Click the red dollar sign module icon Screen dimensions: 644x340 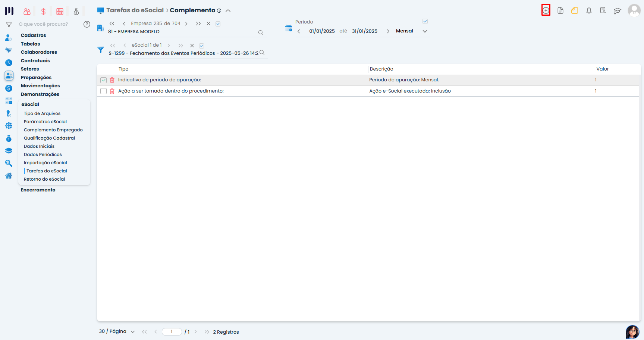pos(44,12)
